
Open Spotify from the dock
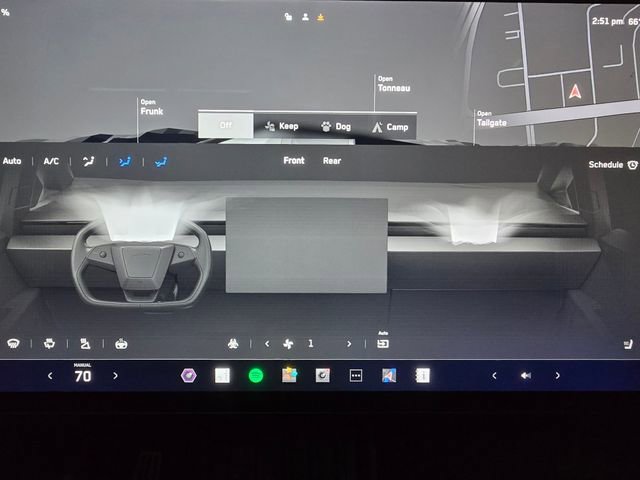256,376
